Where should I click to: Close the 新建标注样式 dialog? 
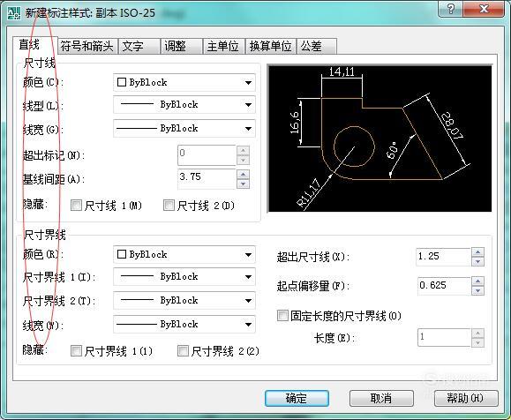click(x=484, y=9)
